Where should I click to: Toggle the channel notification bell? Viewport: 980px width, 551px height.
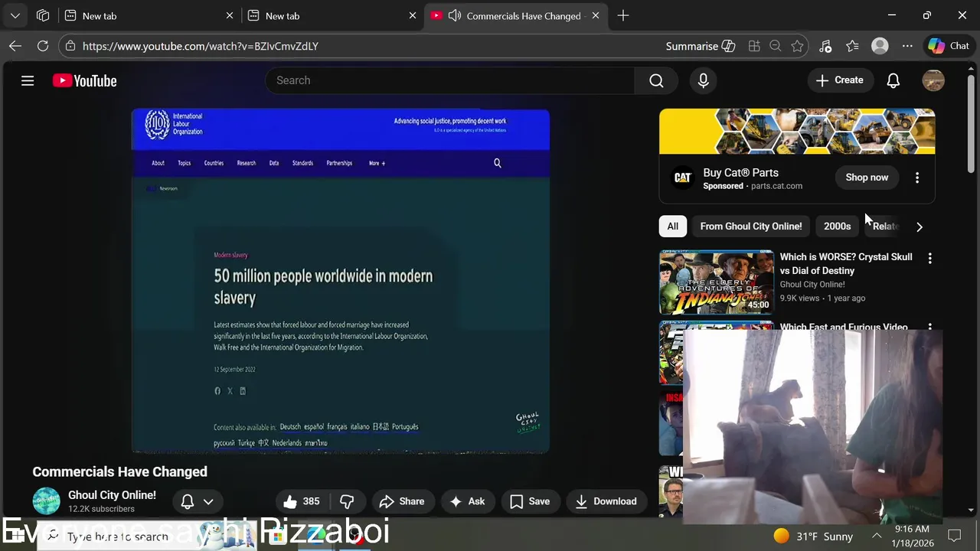[188, 501]
